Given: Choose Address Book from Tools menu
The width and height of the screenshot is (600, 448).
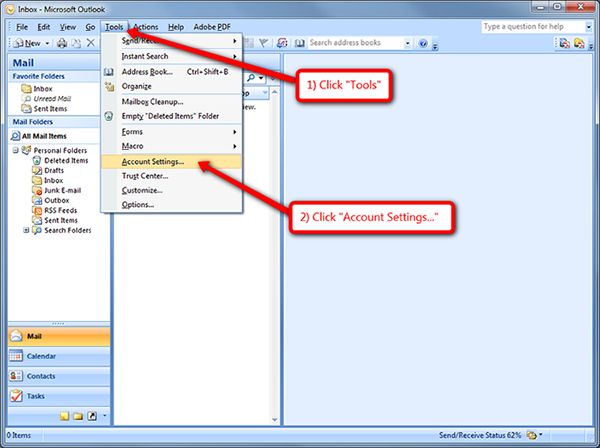Looking at the screenshot, I should [172, 72].
